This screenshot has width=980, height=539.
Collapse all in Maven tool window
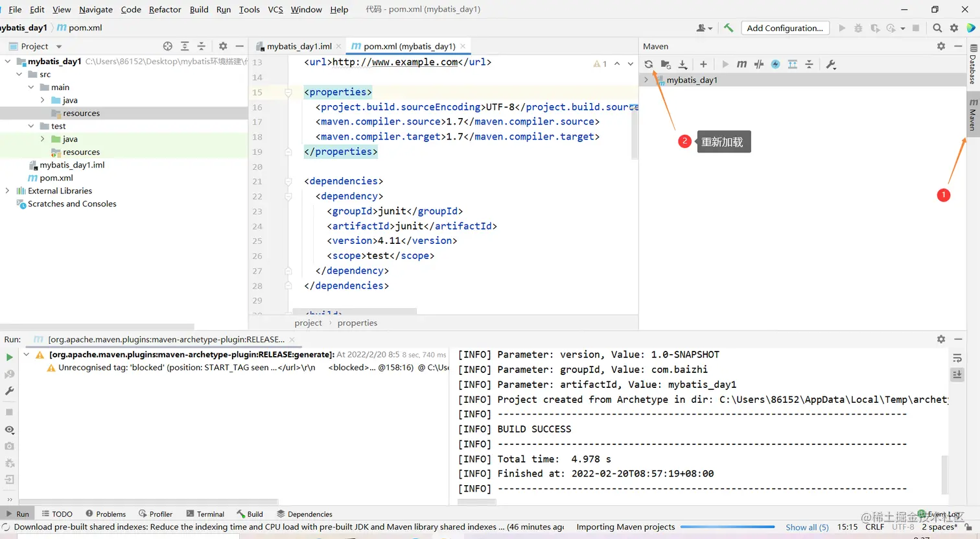809,64
